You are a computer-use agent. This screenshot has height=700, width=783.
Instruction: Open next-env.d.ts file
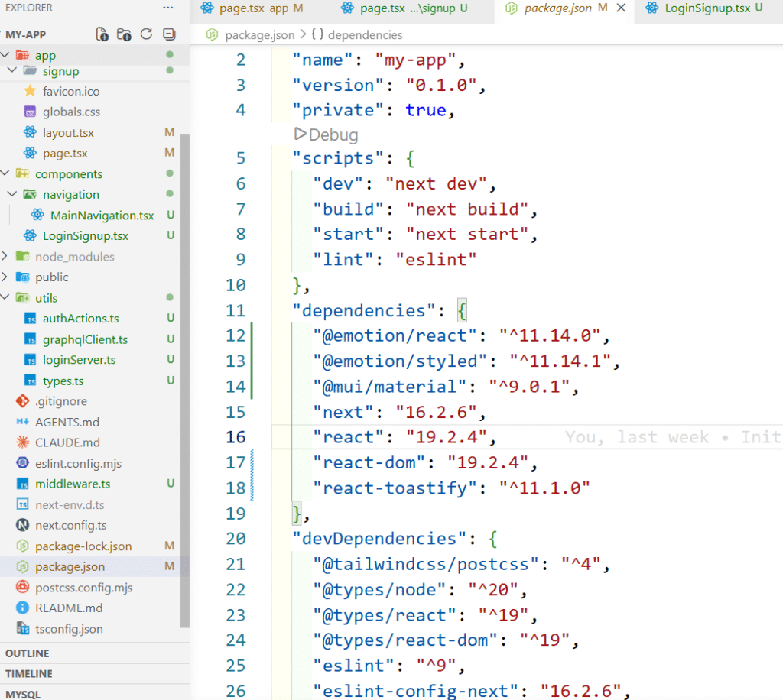[x=70, y=505]
